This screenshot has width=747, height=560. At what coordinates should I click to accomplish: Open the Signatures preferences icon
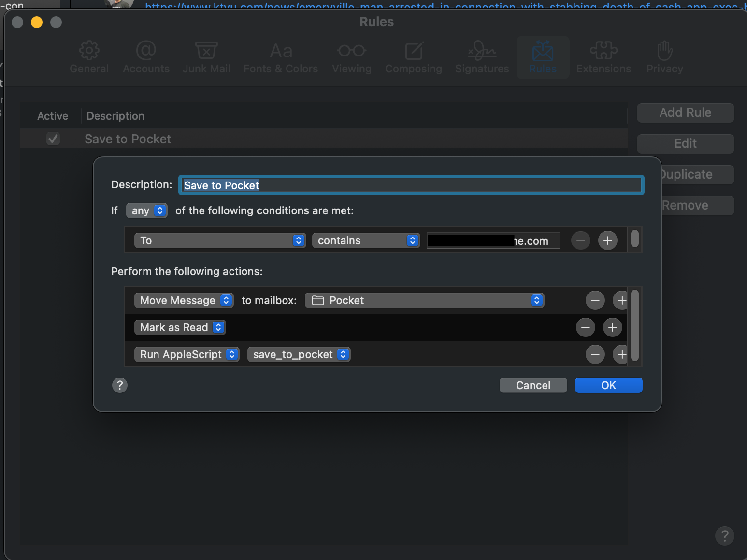[482, 57]
